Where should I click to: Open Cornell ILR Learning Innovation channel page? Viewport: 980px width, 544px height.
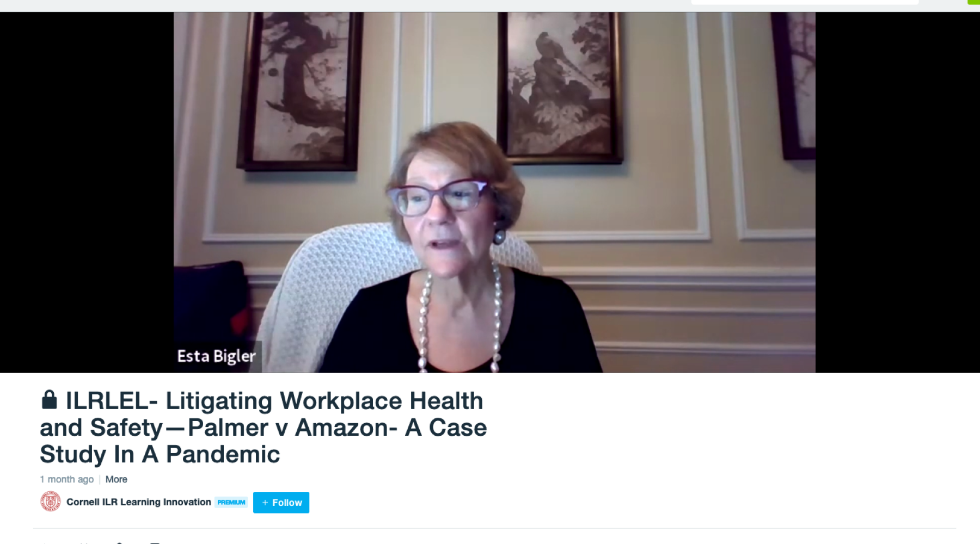point(139,502)
